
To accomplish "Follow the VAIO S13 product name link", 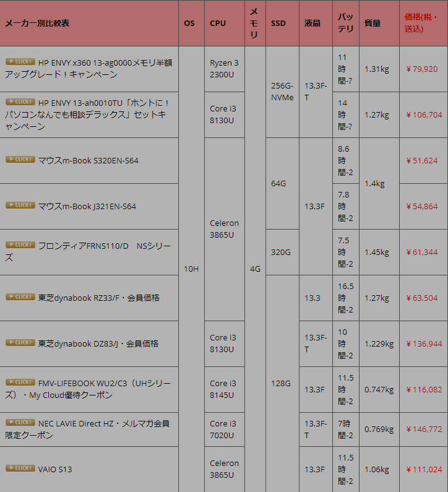I will [55, 469].
